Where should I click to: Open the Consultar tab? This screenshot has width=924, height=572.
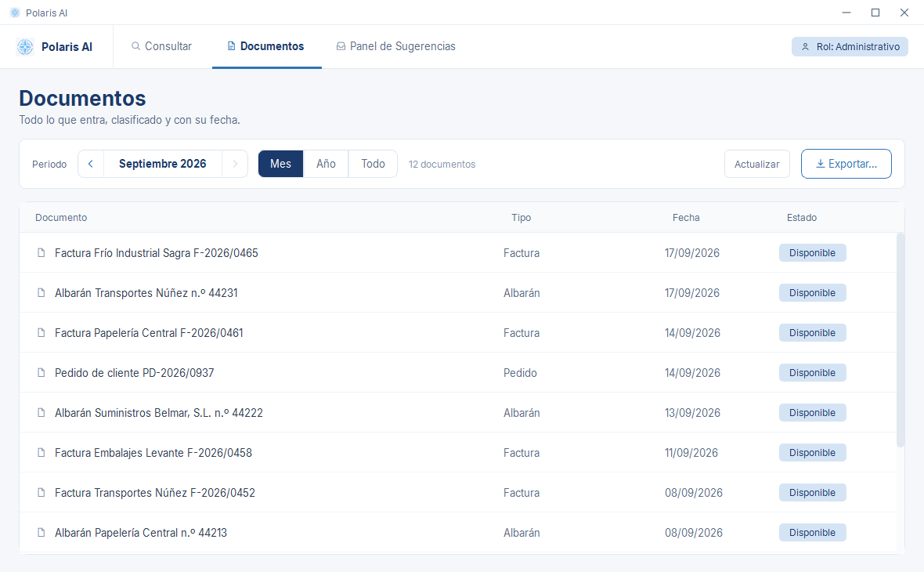point(161,46)
